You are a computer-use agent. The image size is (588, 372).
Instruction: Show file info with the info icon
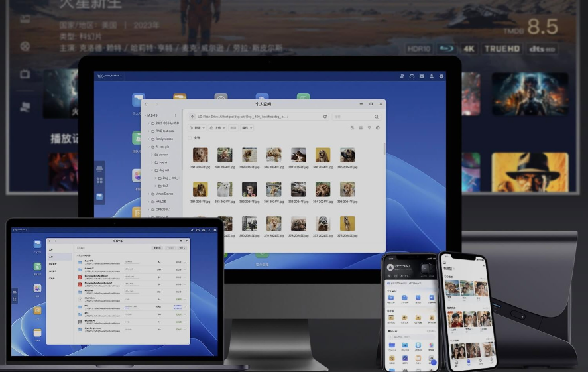pyautogui.click(x=378, y=128)
